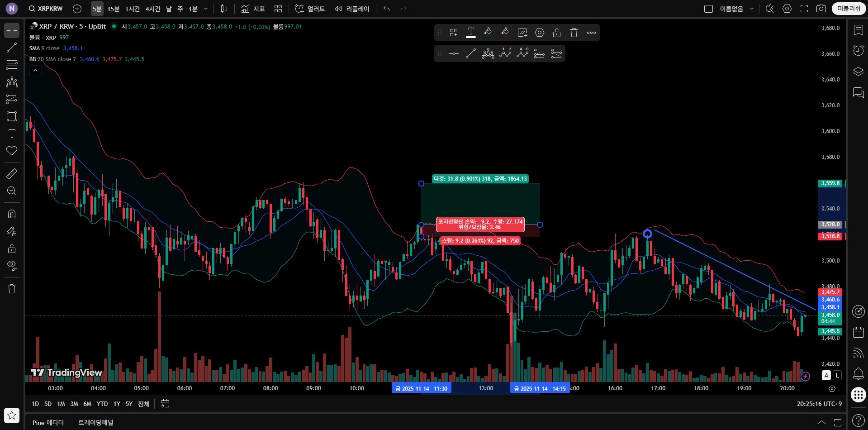
Task: Enter fullscreen mode
Action: [804, 9]
